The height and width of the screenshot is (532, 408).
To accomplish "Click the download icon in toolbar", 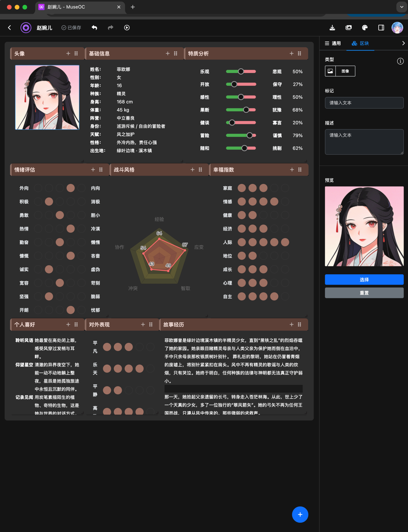I will (x=332, y=28).
